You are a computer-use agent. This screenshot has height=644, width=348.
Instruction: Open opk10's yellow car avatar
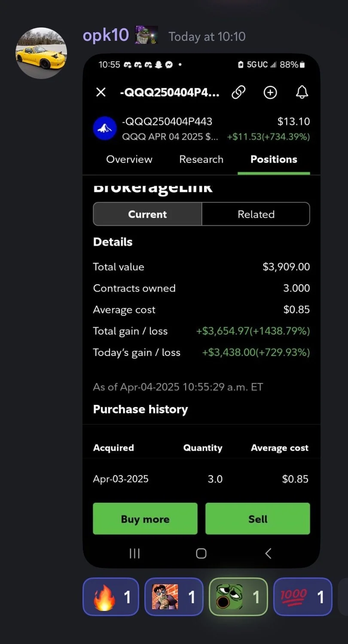(x=41, y=53)
